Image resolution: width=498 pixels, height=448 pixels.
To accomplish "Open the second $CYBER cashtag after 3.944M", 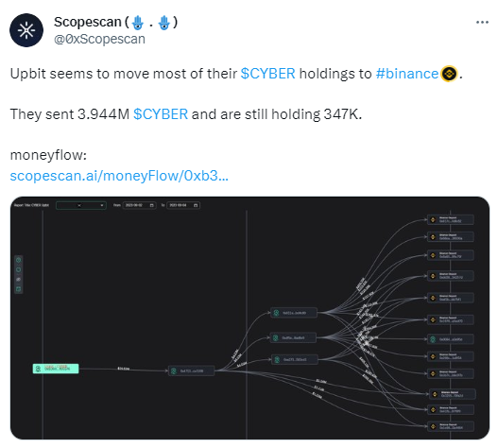I will (161, 114).
